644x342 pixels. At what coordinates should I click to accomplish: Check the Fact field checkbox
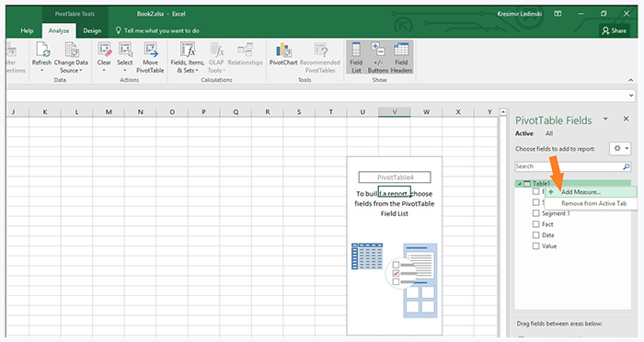tap(535, 224)
